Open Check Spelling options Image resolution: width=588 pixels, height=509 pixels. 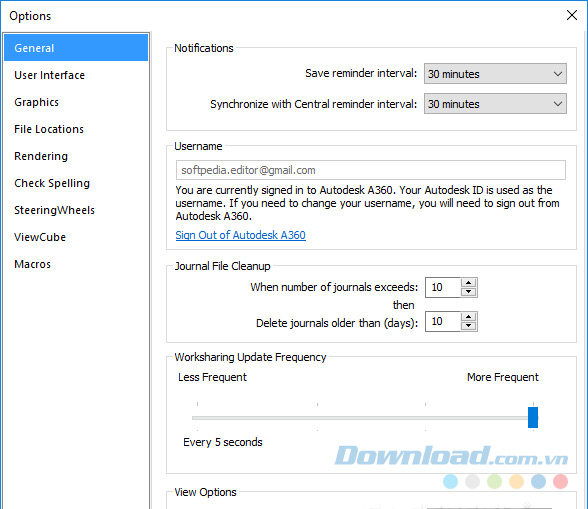[x=76, y=183]
